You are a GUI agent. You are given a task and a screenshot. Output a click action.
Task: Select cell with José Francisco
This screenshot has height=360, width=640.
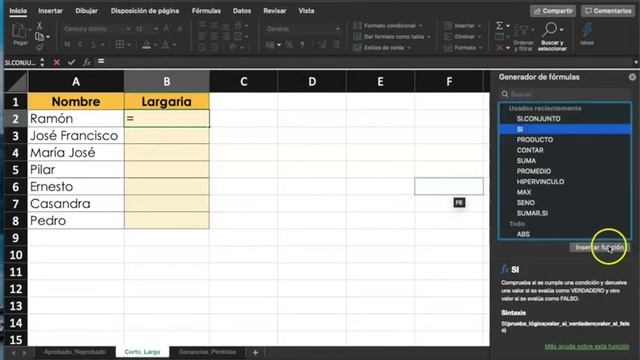[x=76, y=136]
